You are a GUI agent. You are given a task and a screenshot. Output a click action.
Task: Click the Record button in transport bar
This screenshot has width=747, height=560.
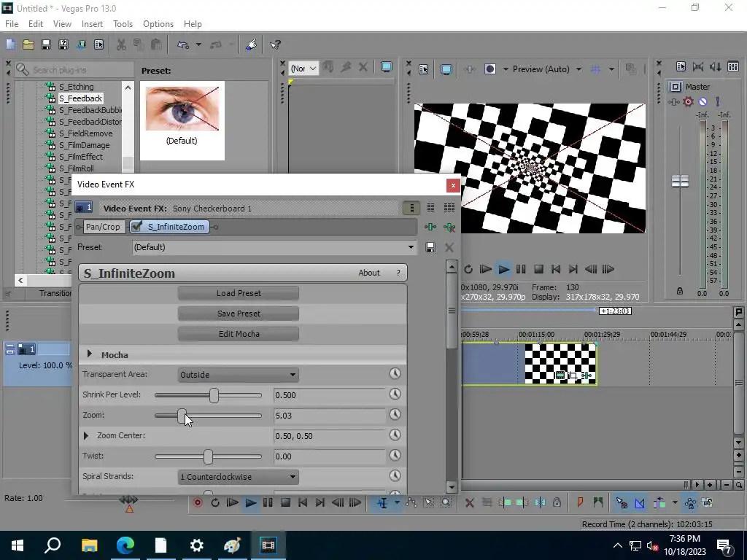click(x=198, y=502)
